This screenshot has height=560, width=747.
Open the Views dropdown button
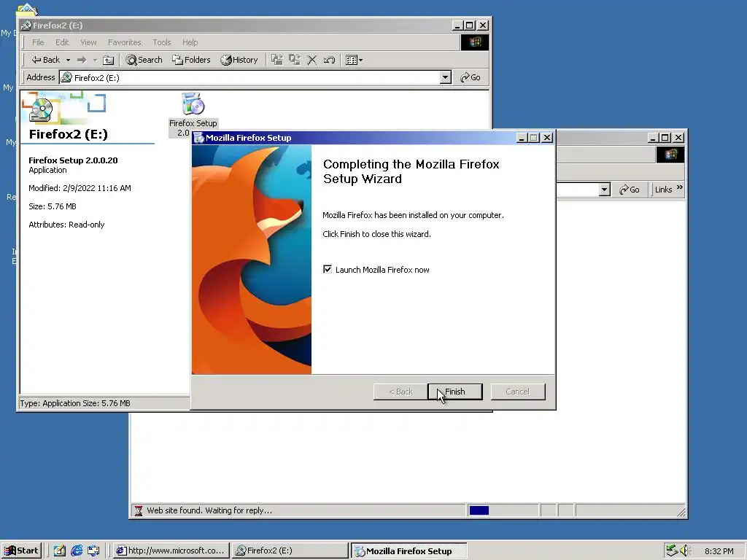click(354, 60)
